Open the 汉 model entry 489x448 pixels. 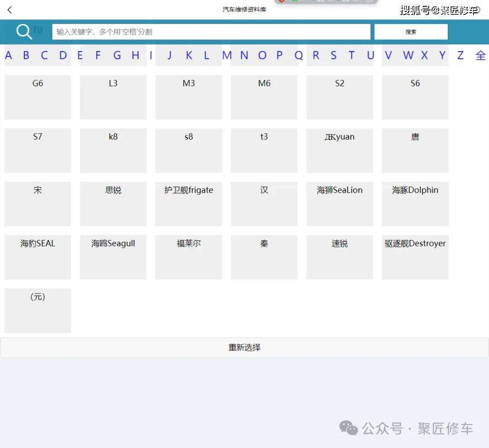click(264, 204)
